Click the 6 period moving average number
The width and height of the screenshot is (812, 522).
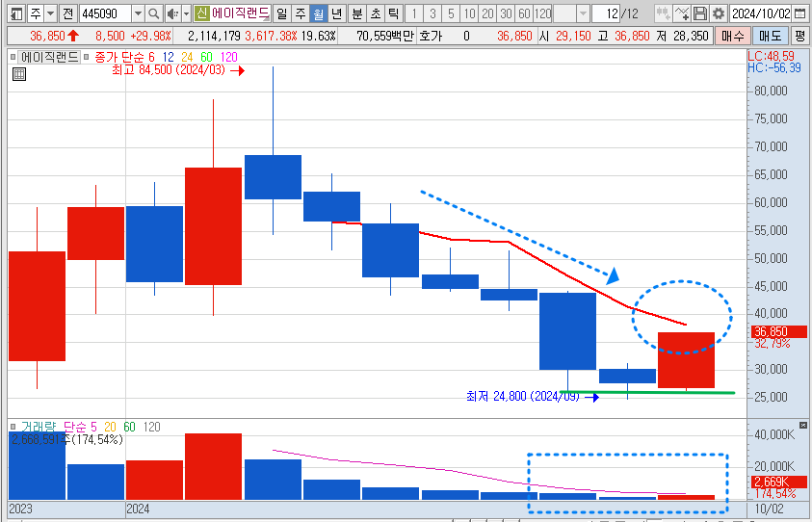[x=151, y=57]
